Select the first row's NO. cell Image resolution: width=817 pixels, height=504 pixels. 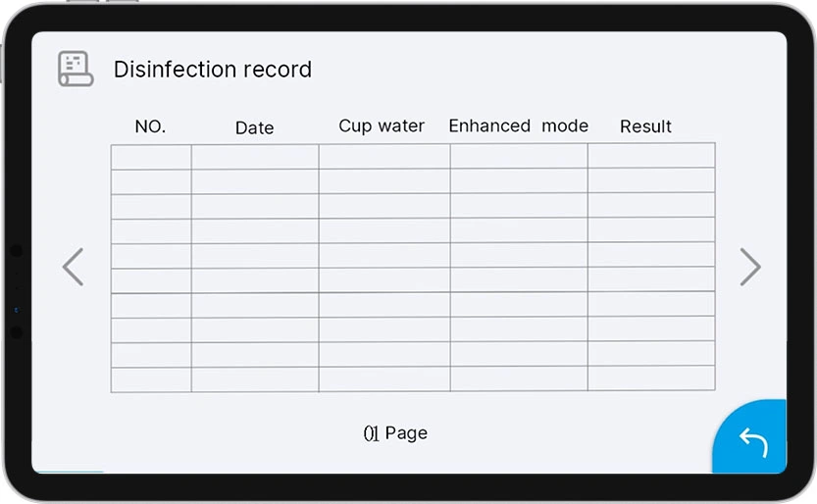pos(151,157)
